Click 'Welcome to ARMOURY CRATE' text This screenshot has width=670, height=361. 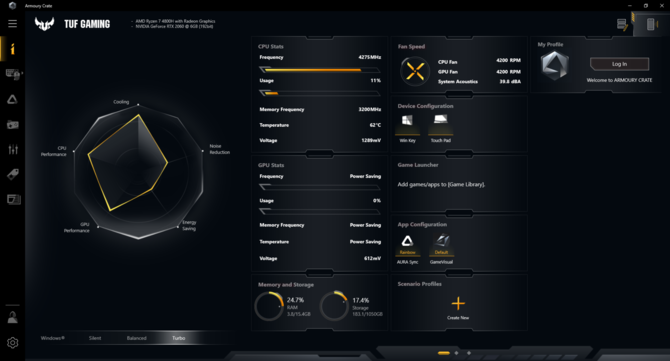tap(619, 80)
